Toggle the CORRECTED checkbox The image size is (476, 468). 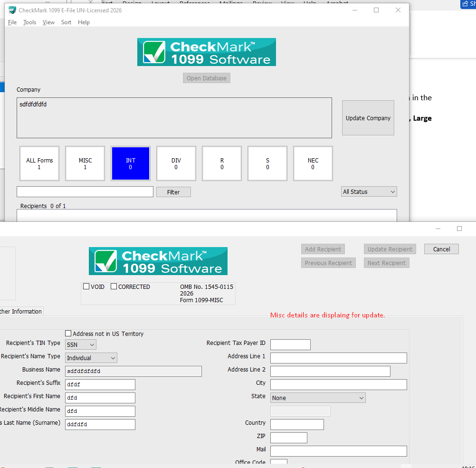pyautogui.click(x=114, y=287)
